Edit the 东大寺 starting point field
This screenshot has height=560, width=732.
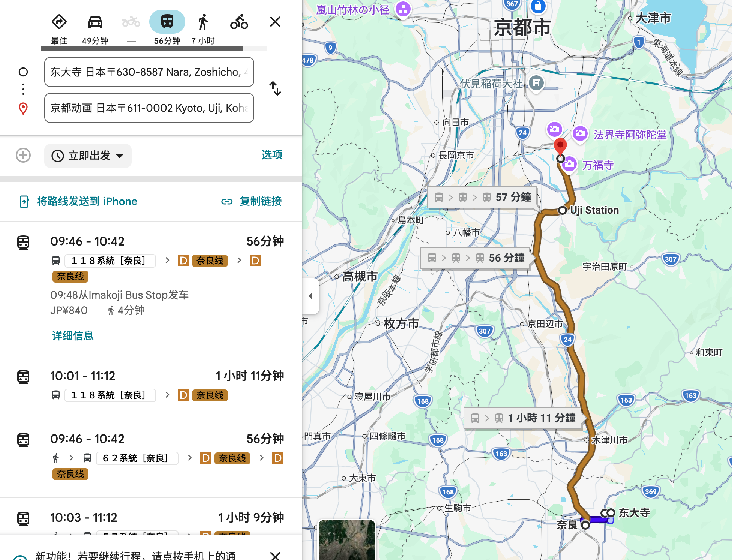149,72
